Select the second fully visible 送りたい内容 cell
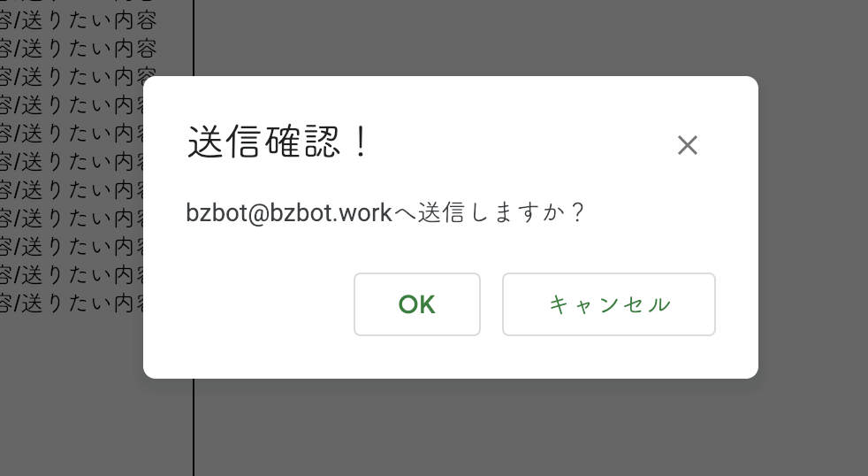The image size is (868, 476). pos(78,49)
